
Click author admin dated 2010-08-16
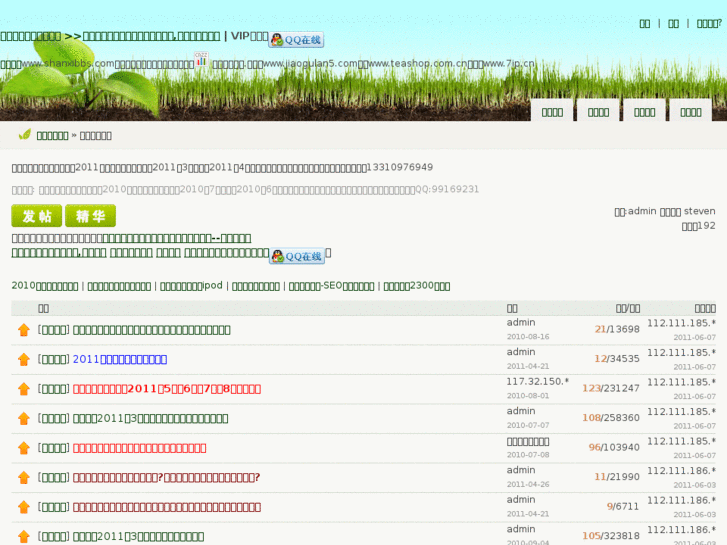point(521,322)
